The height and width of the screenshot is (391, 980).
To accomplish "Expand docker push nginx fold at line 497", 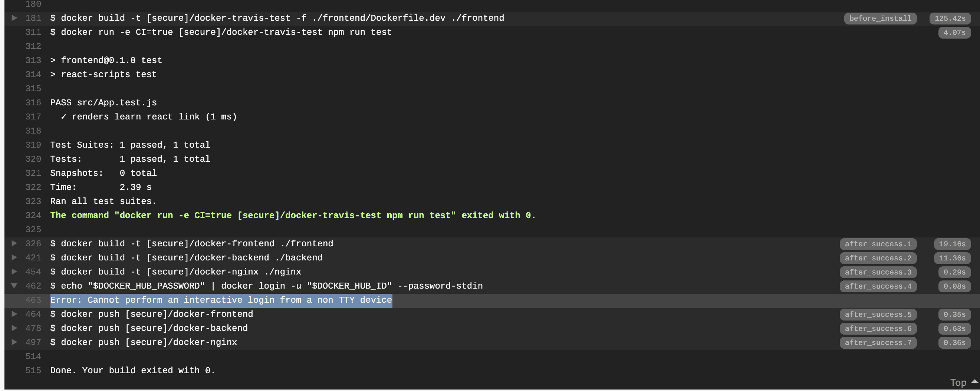I will click(x=14, y=342).
